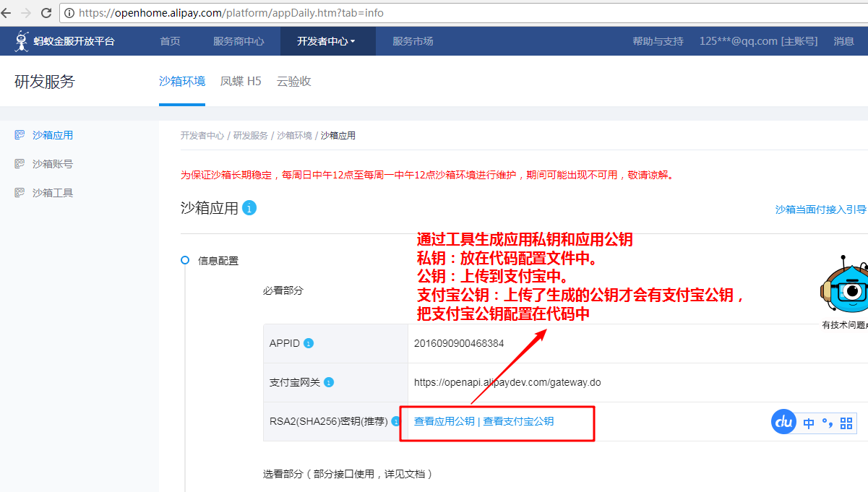Viewport: 868px width, 492px height.
Task: Click the info icon beside RSA2(SHA256)密钥
Action: point(396,421)
